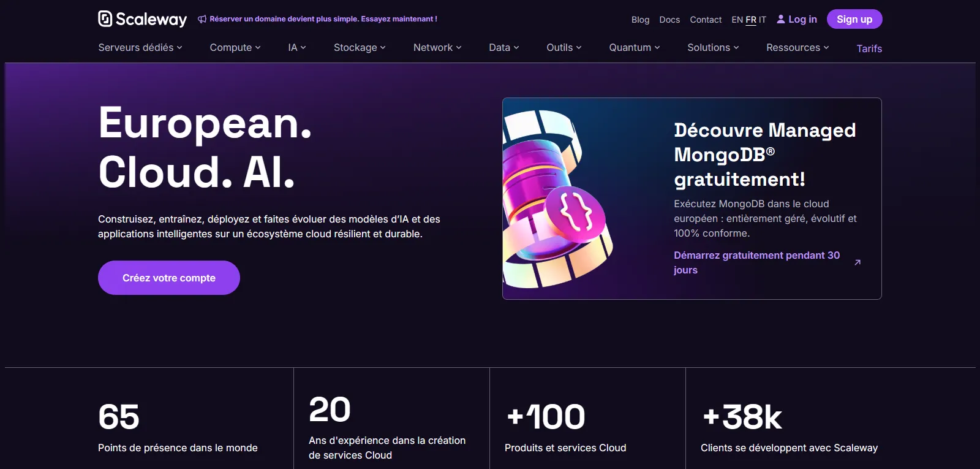
Task: Open the Stockage dropdown
Action: pos(360,47)
